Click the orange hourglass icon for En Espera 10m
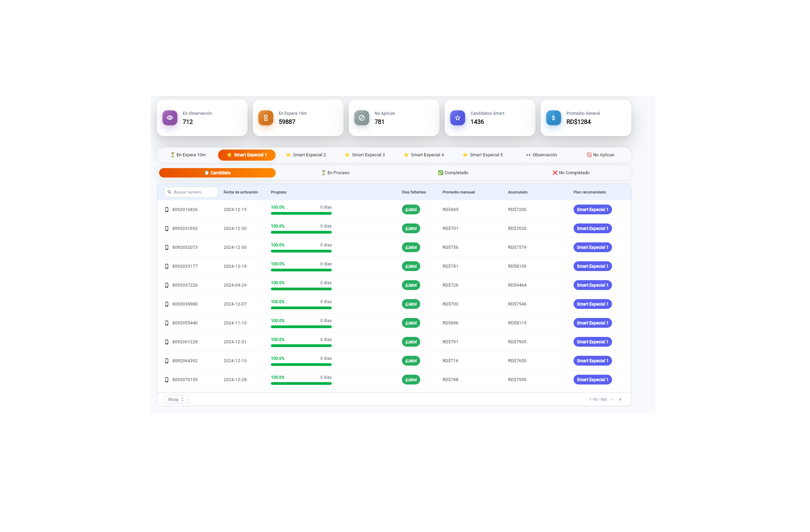 265,118
